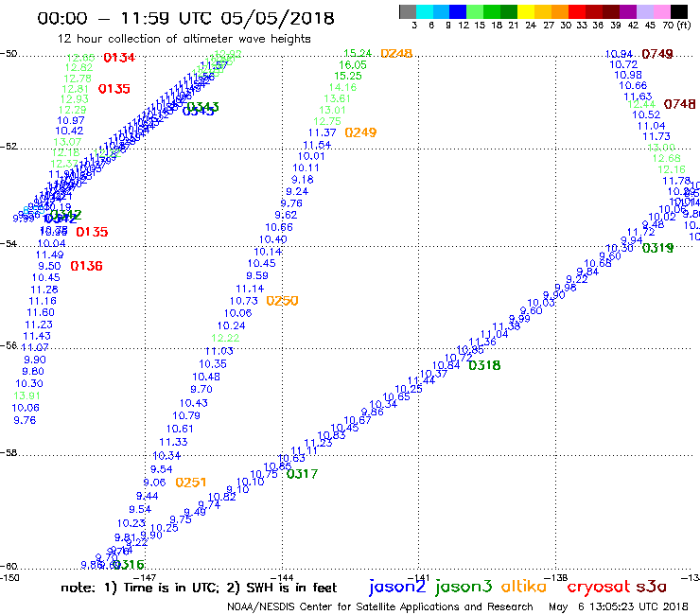This screenshot has width=700, height=615.
Task: Click the 11.73 wave height value
Action: 656,136
